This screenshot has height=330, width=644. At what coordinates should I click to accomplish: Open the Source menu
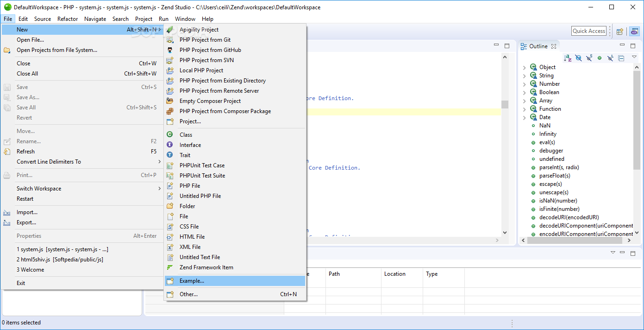(43, 19)
